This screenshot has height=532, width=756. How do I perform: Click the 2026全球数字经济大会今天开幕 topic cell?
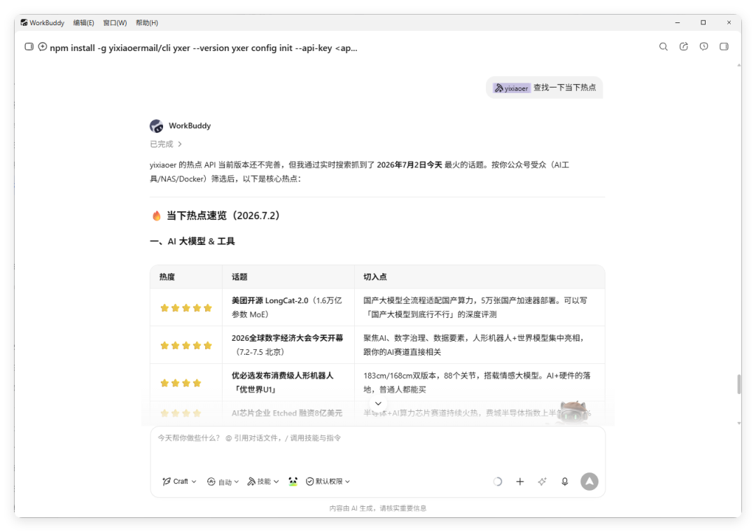coord(288,345)
